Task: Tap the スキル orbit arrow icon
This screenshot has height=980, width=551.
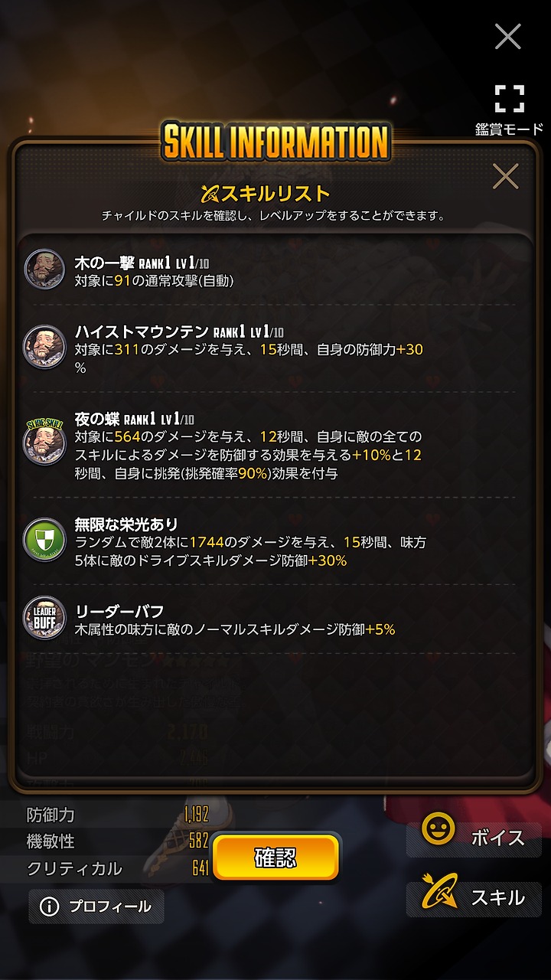Action: pyautogui.click(x=440, y=895)
